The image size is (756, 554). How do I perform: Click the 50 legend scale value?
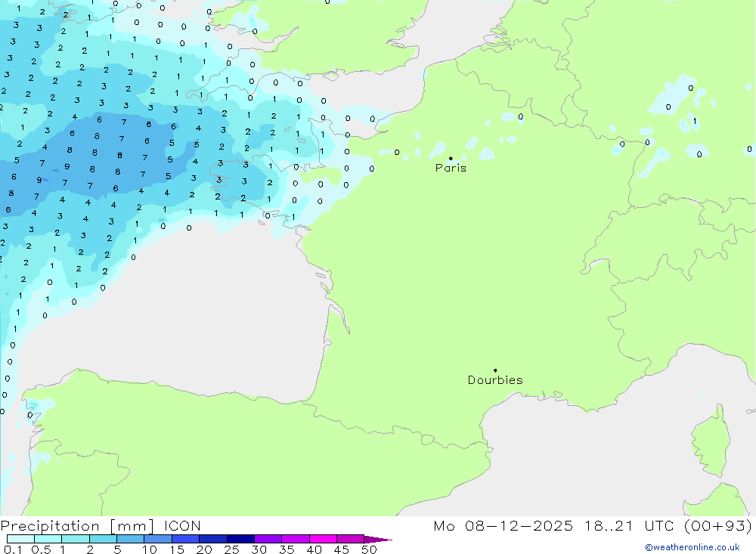(370, 549)
